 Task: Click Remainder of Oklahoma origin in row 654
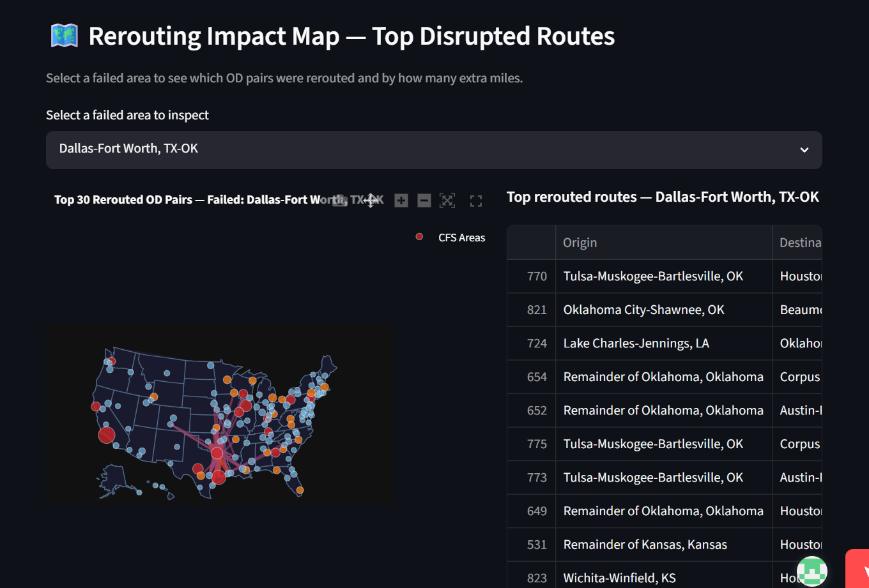tap(664, 377)
